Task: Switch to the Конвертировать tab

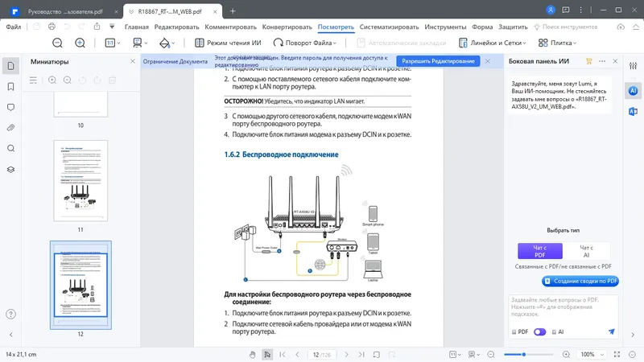Action: [287, 27]
